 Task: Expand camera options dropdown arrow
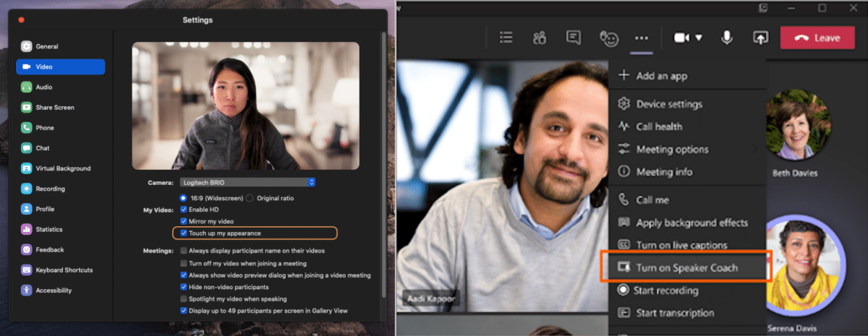(x=699, y=38)
